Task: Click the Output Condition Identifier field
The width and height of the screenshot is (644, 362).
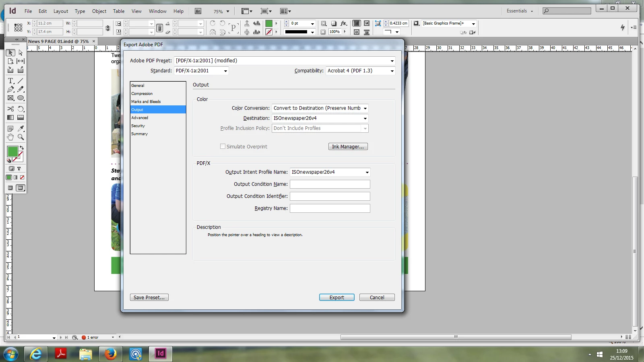Action: pyautogui.click(x=330, y=196)
